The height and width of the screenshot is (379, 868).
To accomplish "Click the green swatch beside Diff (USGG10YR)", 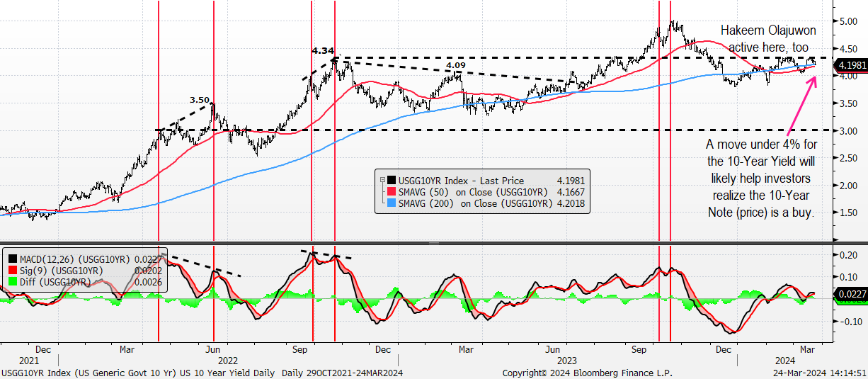I will (13, 282).
